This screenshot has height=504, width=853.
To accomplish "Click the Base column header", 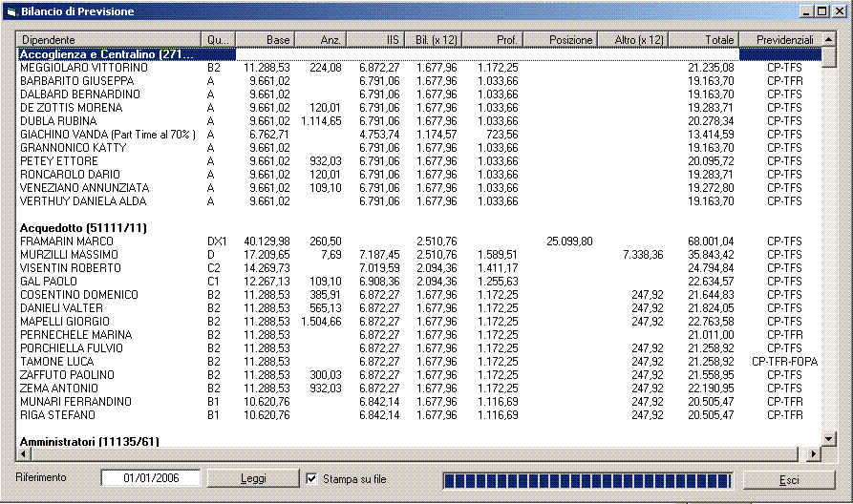I will 265,40.
